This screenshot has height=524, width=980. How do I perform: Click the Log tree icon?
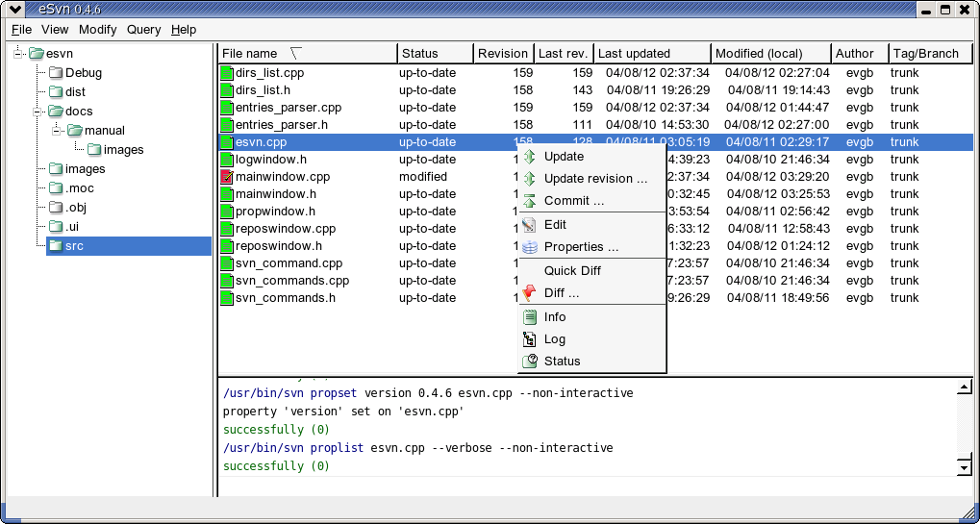pyautogui.click(x=529, y=339)
